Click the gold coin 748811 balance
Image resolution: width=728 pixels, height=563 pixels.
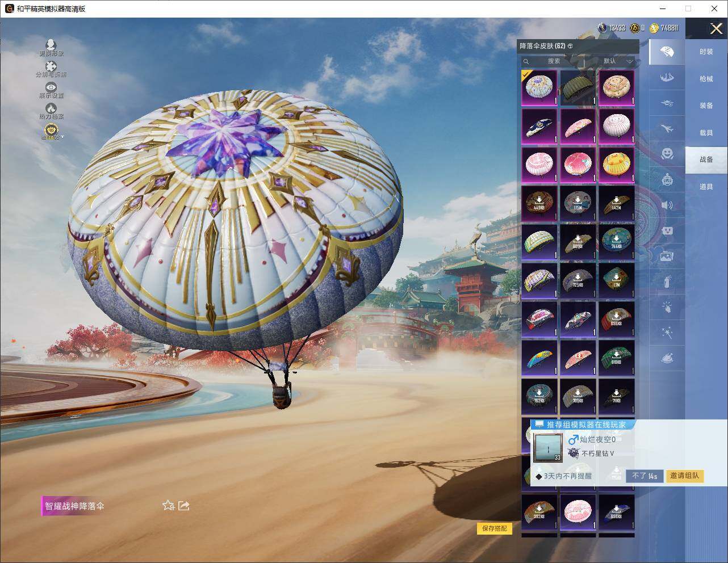(664, 28)
